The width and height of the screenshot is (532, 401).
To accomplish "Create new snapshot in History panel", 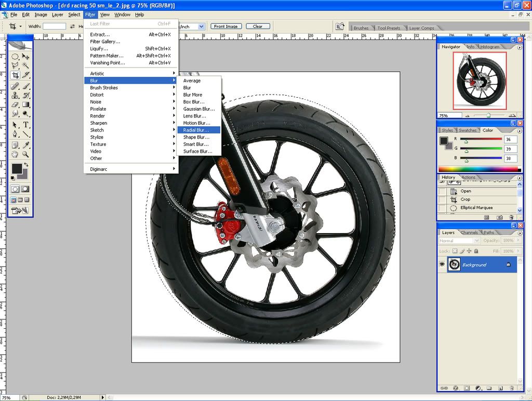I will pyautogui.click(x=499, y=218).
